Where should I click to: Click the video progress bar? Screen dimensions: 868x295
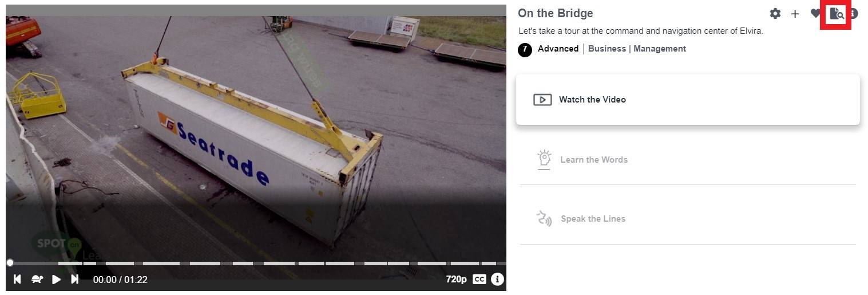pyautogui.click(x=256, y=263)
